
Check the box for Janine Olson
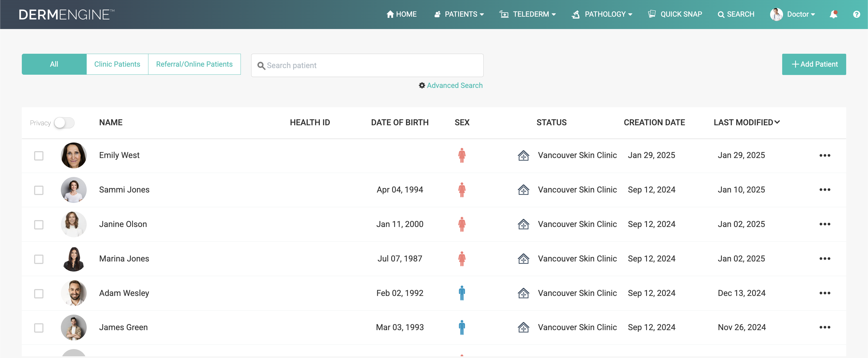(39, 225)
